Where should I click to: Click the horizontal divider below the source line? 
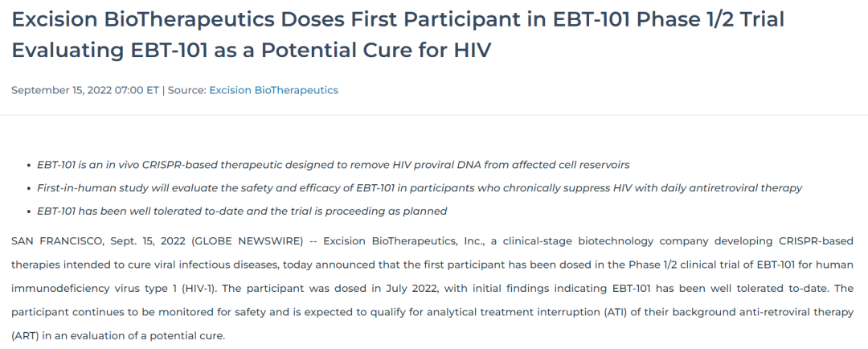click(x=434, y=115)
